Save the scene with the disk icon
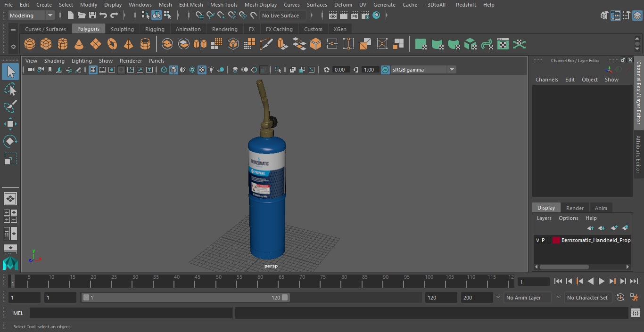644x332 pixels. tap(92, 16)
